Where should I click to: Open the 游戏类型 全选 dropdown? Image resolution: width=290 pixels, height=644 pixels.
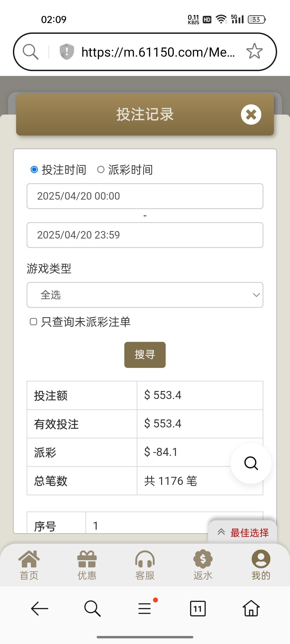(x=145, y=295)
